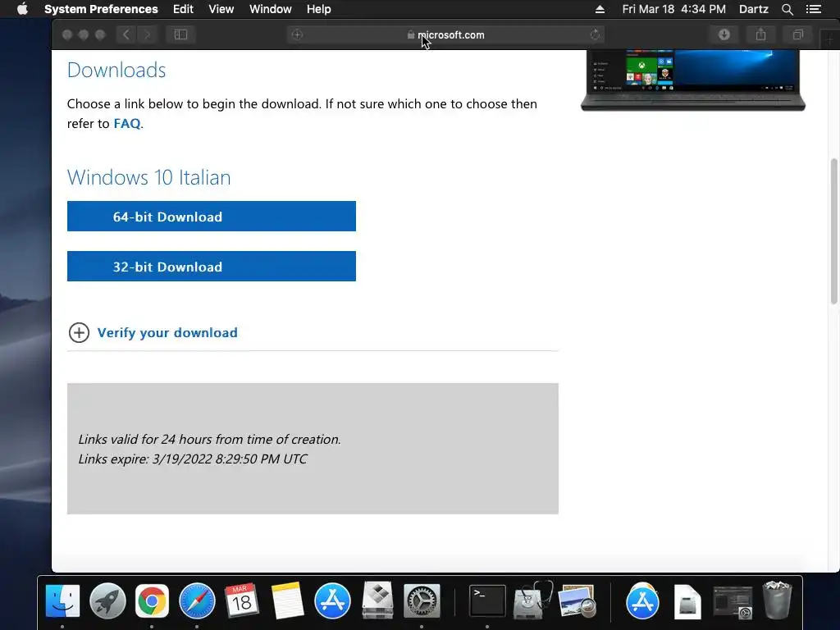Open System Preferences gear in the Dock
840x630 pixels.
coord(422,600)
